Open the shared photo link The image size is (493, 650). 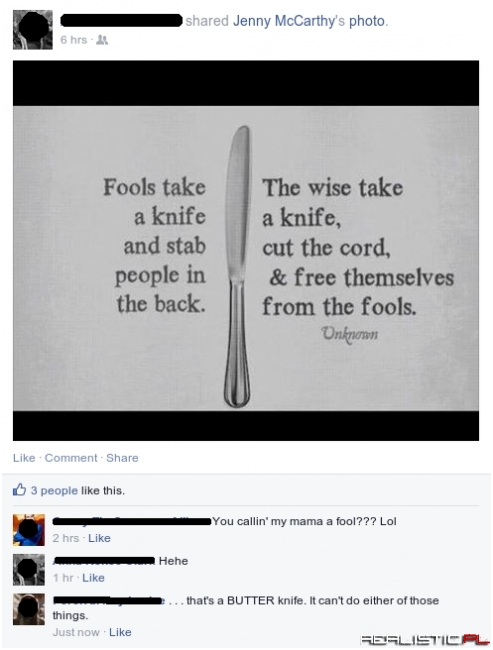tap(367, 21)
